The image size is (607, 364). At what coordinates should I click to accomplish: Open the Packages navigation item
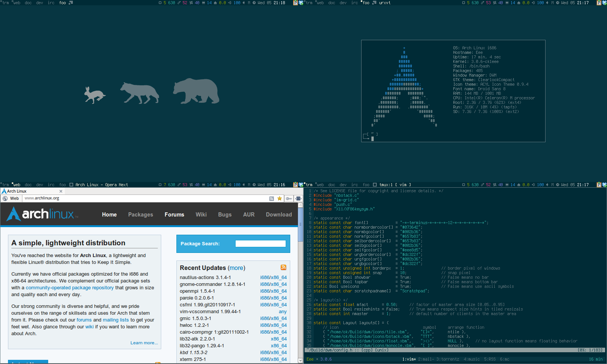click(140, 215)
